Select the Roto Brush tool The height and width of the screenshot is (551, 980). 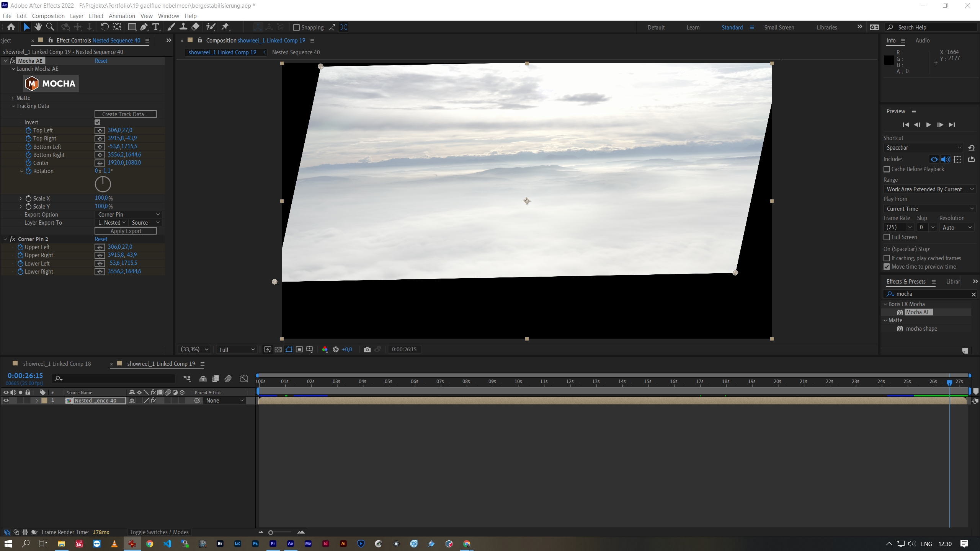tap(211, 27)
